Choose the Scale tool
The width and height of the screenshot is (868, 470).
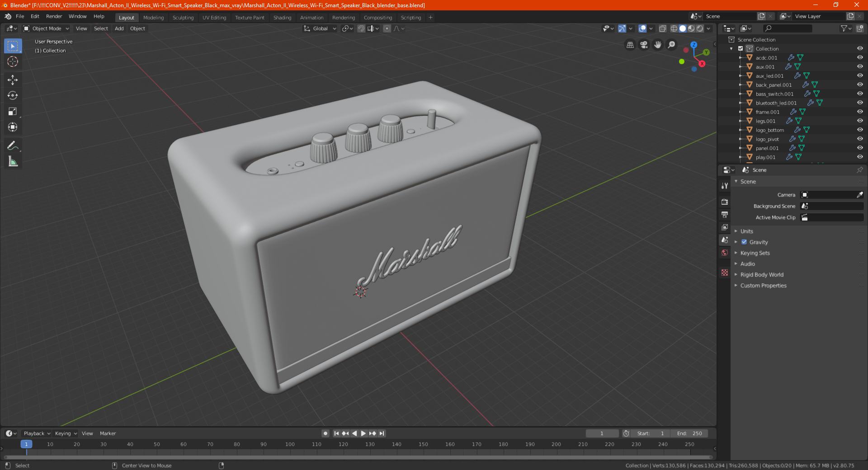pyautogui.click(x=13, y=111)
